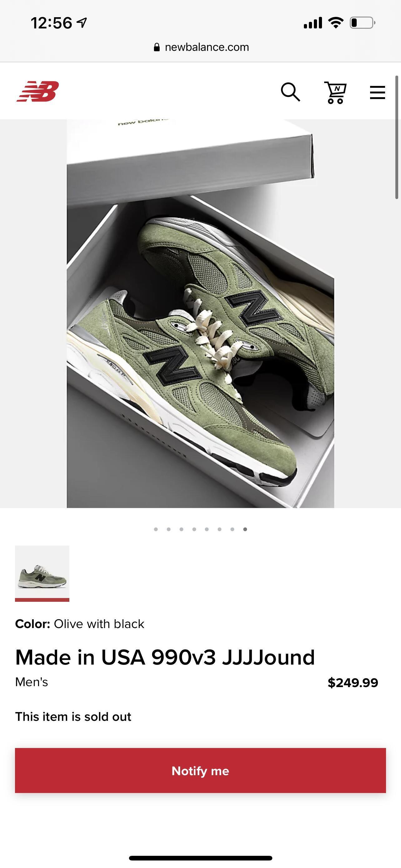Tap the Wi-Fi status icon
Screen dimensions: 401x868
tap(336, 22)
